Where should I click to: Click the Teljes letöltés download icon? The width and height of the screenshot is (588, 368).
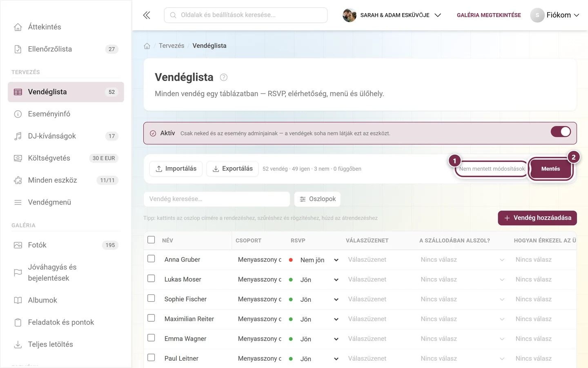18,345
